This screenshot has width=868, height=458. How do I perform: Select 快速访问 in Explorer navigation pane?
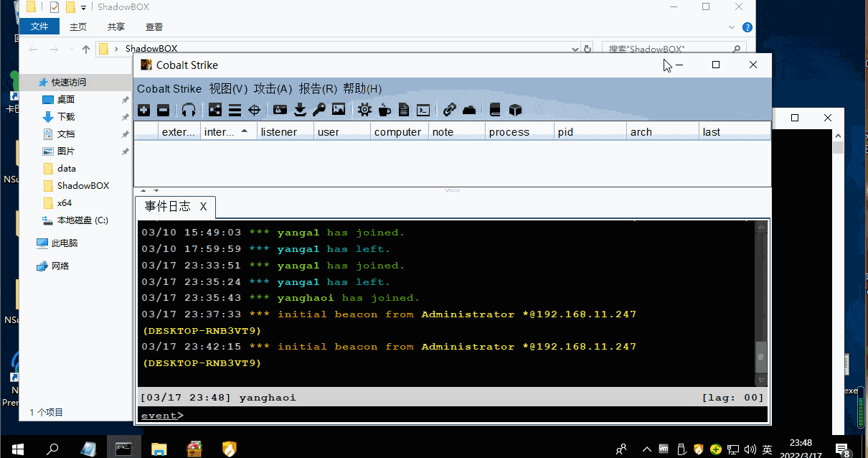click(x=69, y=83)
